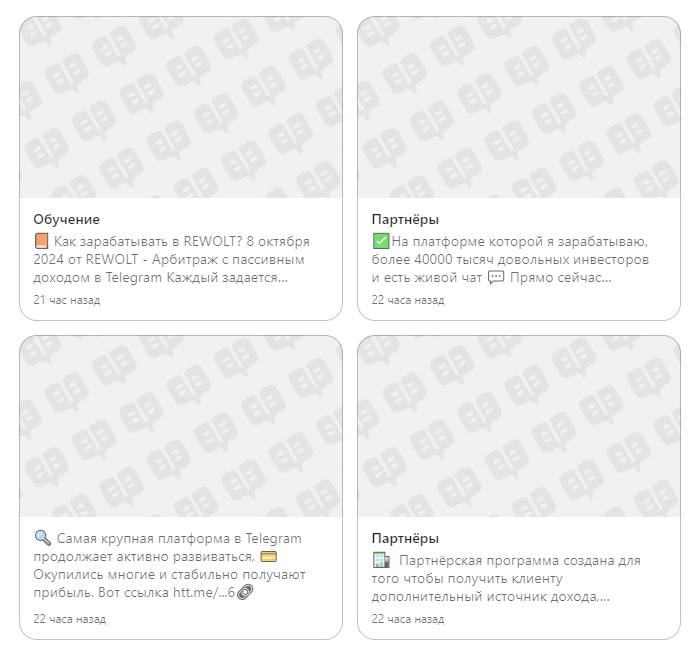Click the orange book emoji in Обучение post
The width and height of the screenshot is (691, 646).
[41, 241]
